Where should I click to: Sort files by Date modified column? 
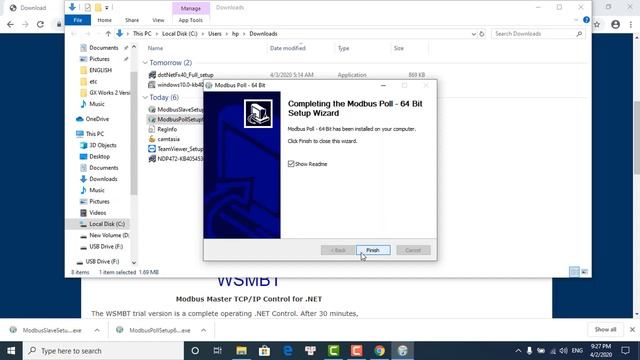[287, 48]
